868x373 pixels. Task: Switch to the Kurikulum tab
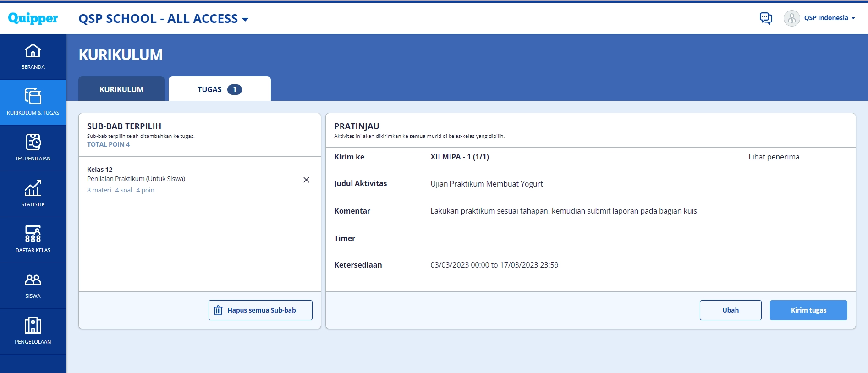click(x=121, y=89)
